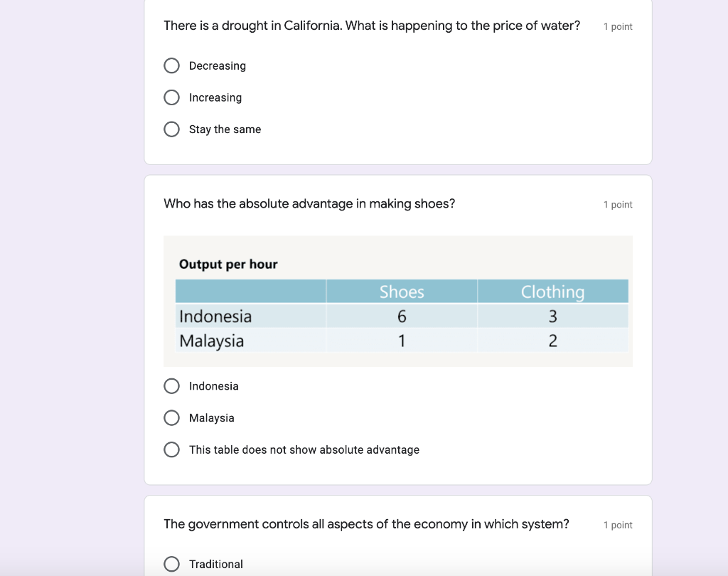Viewport: 728px width, 576px height.
Task: Choose 'This table does not show absolute advantage'
Action: [x=172, y=450]
